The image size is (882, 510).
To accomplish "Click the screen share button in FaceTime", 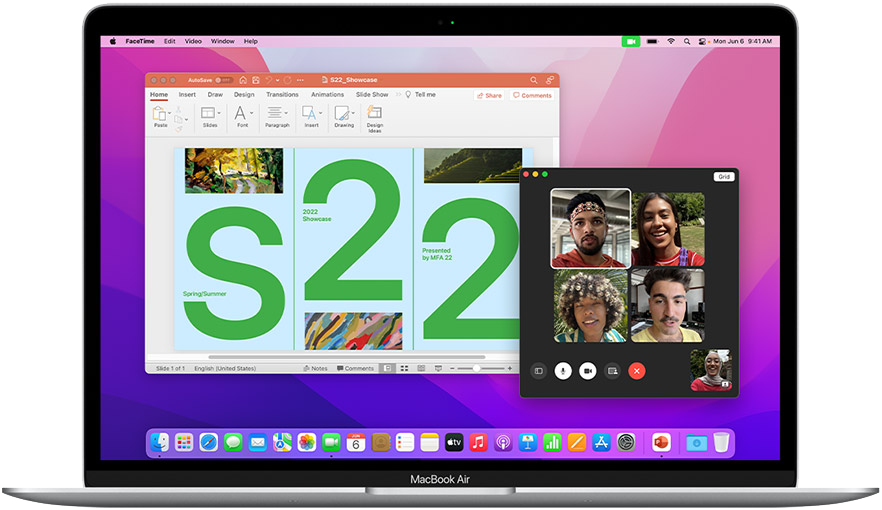I will pyautogui.click(x=613, y=371).
